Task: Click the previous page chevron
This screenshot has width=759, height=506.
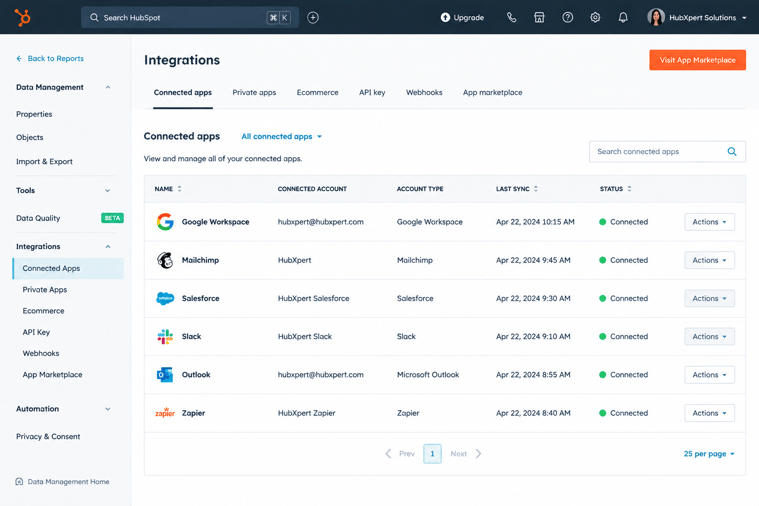Action: point(388,454)
